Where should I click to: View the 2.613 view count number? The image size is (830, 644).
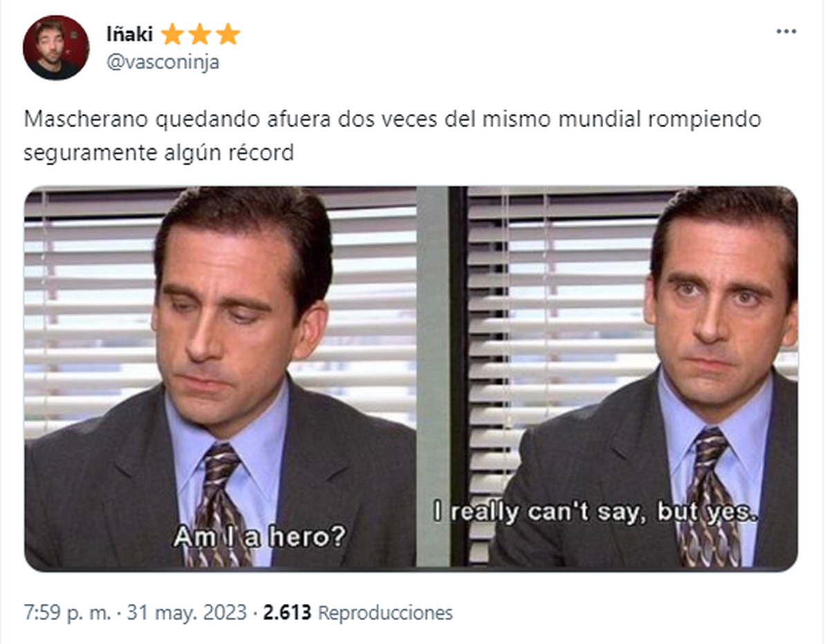tap(288, 613)
